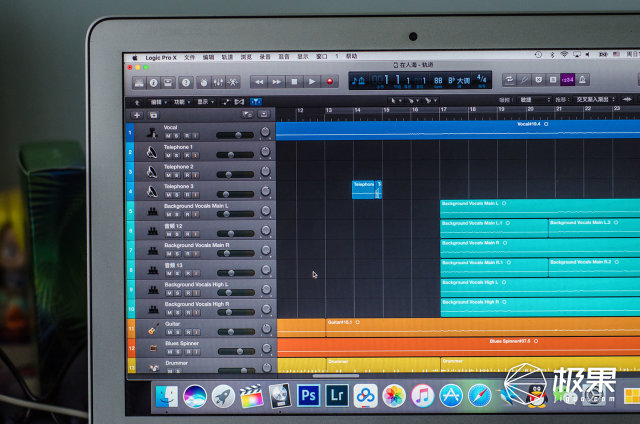Open the 混音 menu in the menu bar
The image size is (640, 424).
tap(284, 57)
